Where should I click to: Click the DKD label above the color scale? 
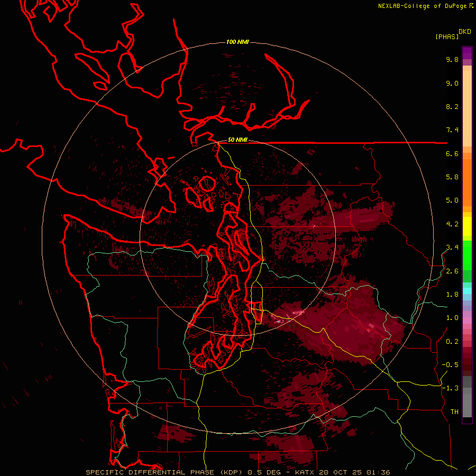(465, 31)
